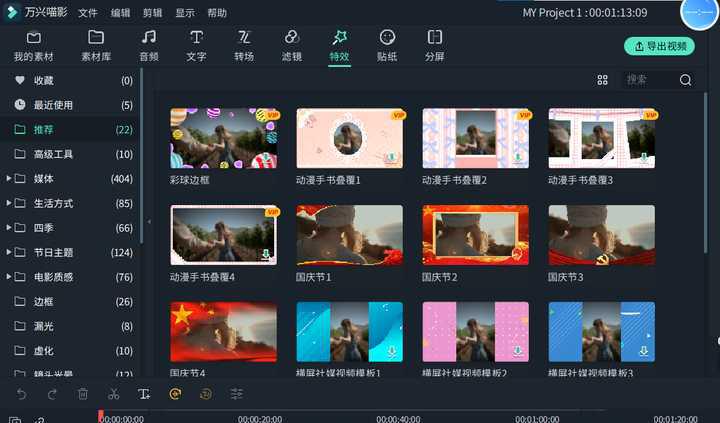This screenshot has height=423, width=720.
Task: Click the category list scrollbar
Action: point(142,156)
